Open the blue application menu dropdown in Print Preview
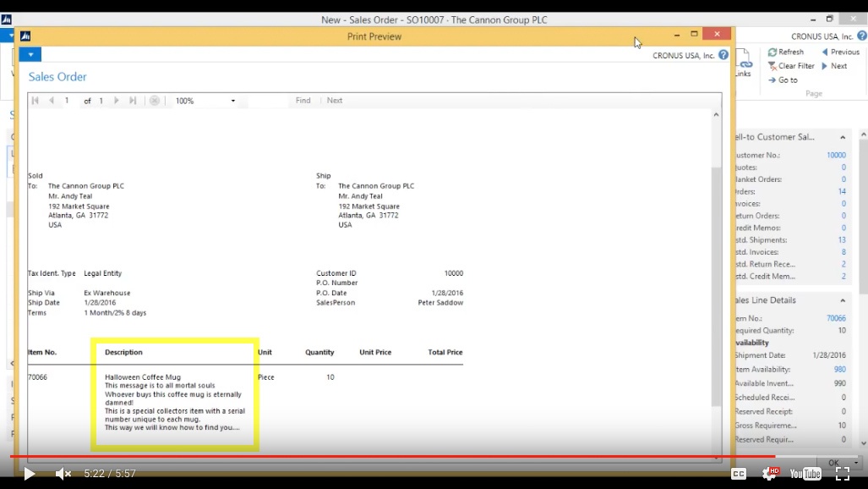The height and width of the screenshot is (489, 868). point(30,54)
